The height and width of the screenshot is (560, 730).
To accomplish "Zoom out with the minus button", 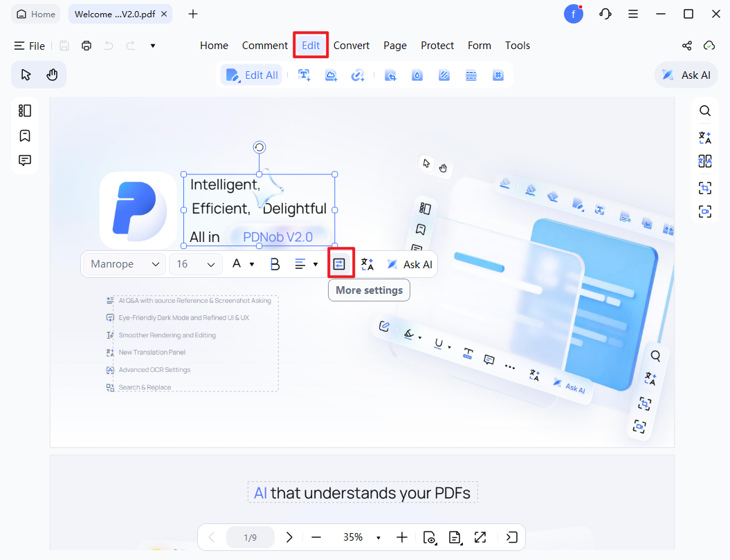I will click(316, 537).
